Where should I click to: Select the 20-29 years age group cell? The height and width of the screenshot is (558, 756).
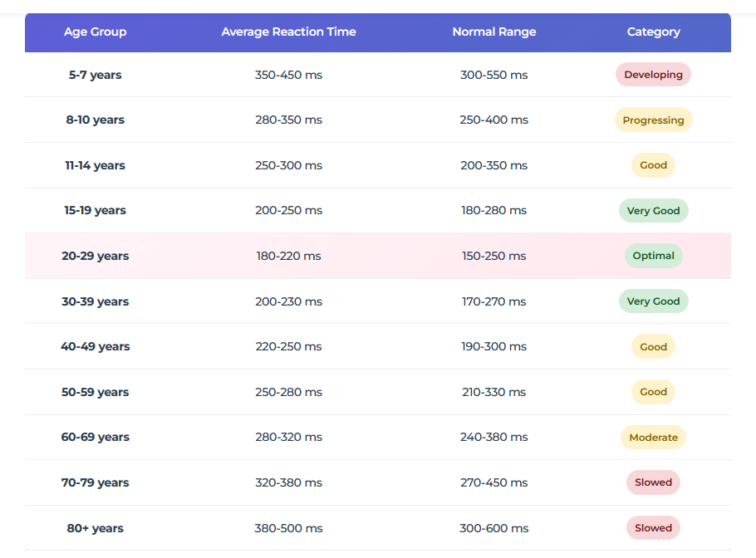pos(95,256)
